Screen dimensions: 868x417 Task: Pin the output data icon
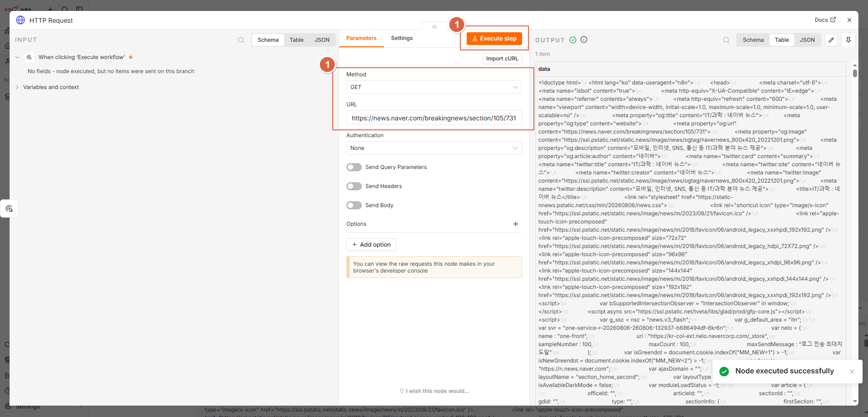[848, 40]
